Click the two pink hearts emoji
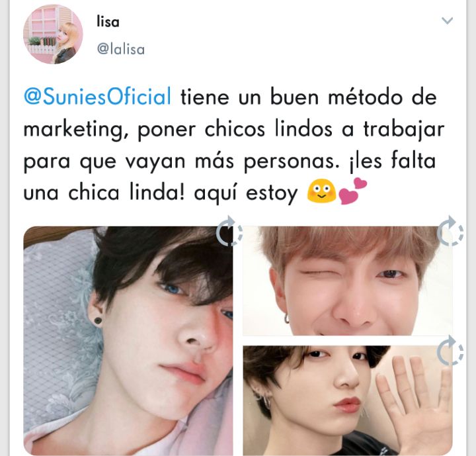The width and height of the screenshot is (476, 456). pos(353,191)
